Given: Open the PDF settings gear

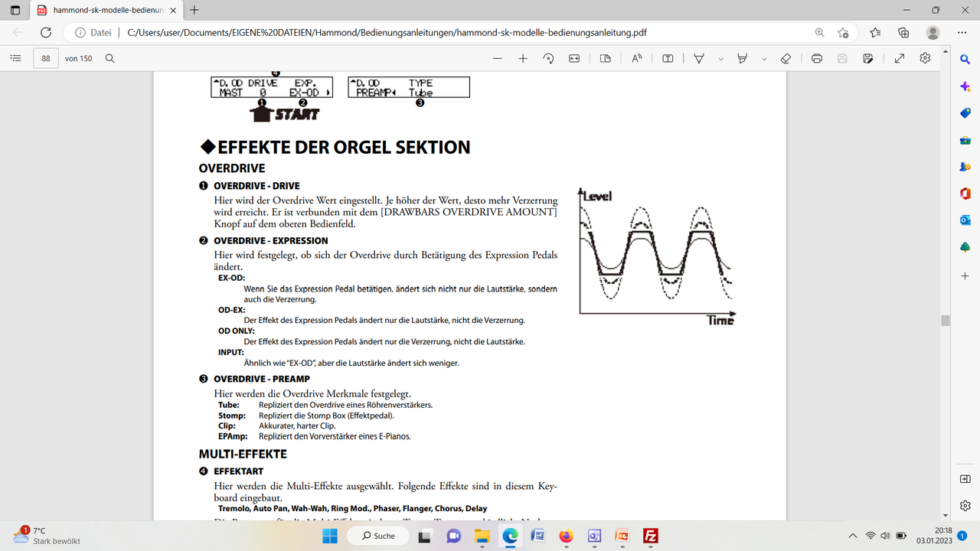Looking at the screenshot, I should click(x=925, y=58).
